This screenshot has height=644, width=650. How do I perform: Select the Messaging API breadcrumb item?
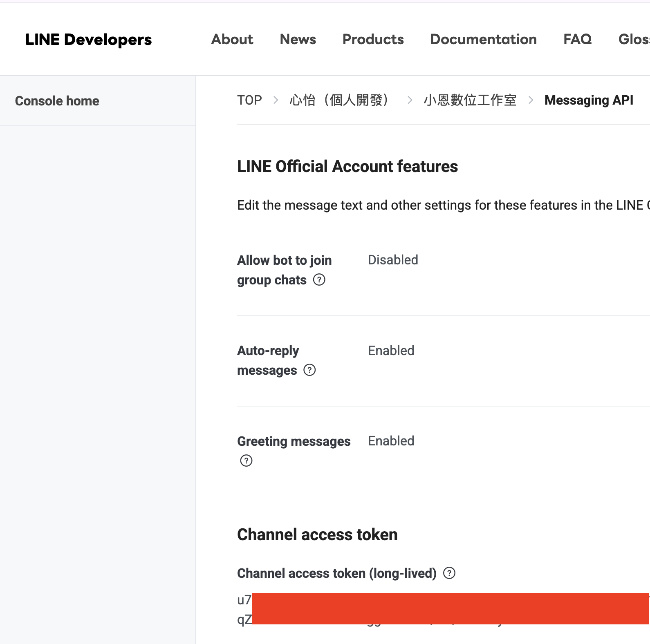[589, 100]
